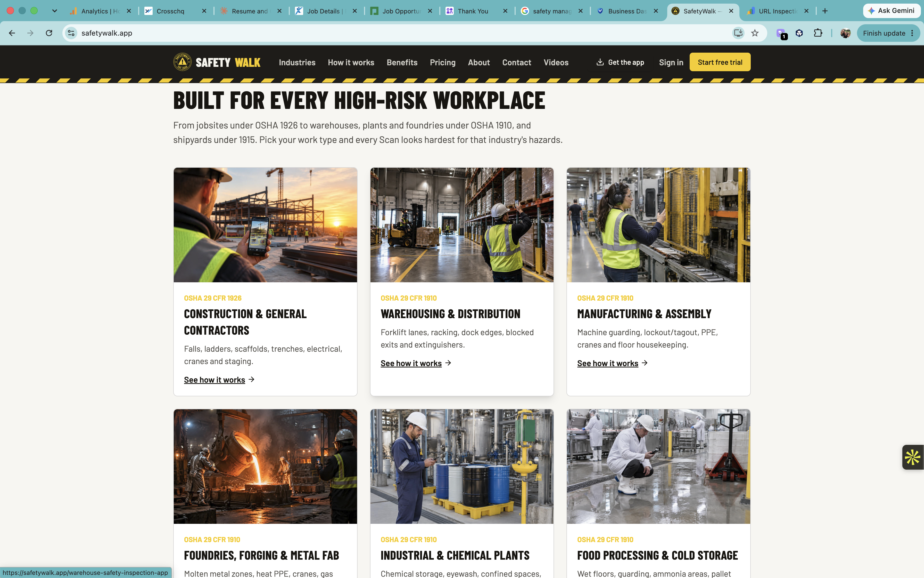
Task: Open the Industries nav menu
Action: click(297, 62)
